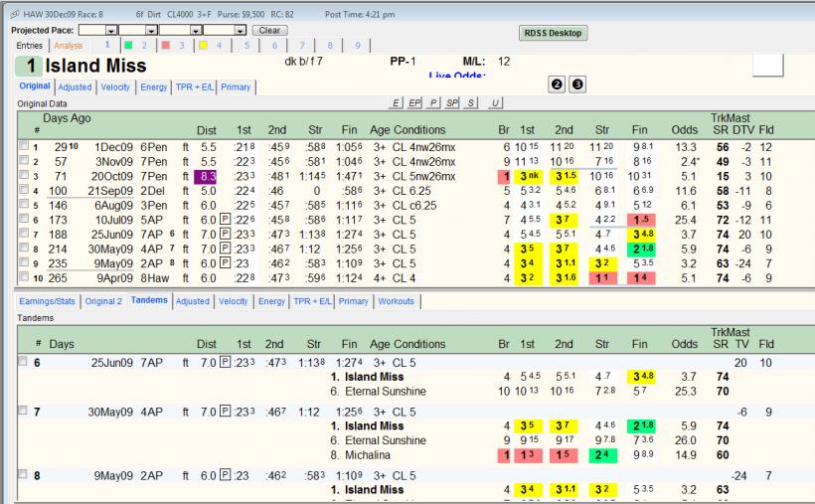Open the upper Energy tab
Image resolution: width=815 pixels, height=504 pixels.
(154, 86)
